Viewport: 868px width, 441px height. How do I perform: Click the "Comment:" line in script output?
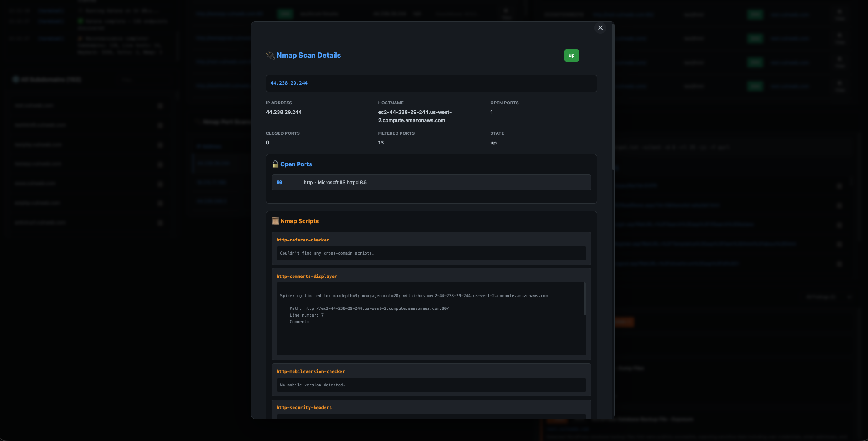299,322
